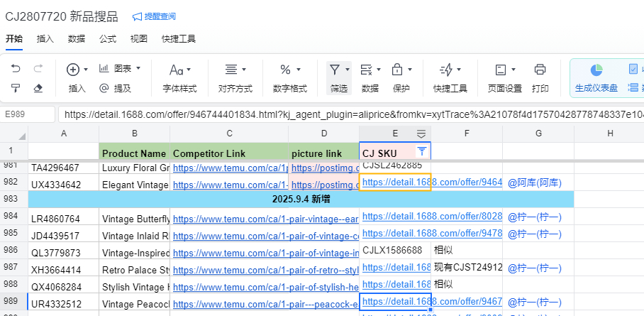Screen dimensions: 644x316
Task: Toggle the CJ SKU column filter button
Action: coord(422,151)
